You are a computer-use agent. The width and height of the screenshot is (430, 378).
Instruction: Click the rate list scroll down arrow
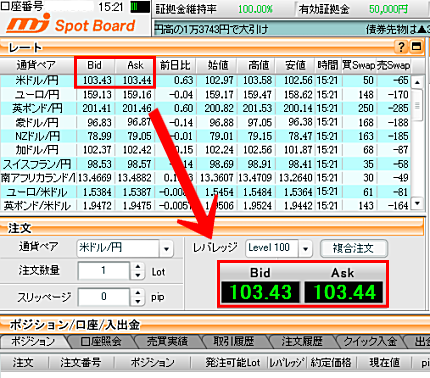417,203
